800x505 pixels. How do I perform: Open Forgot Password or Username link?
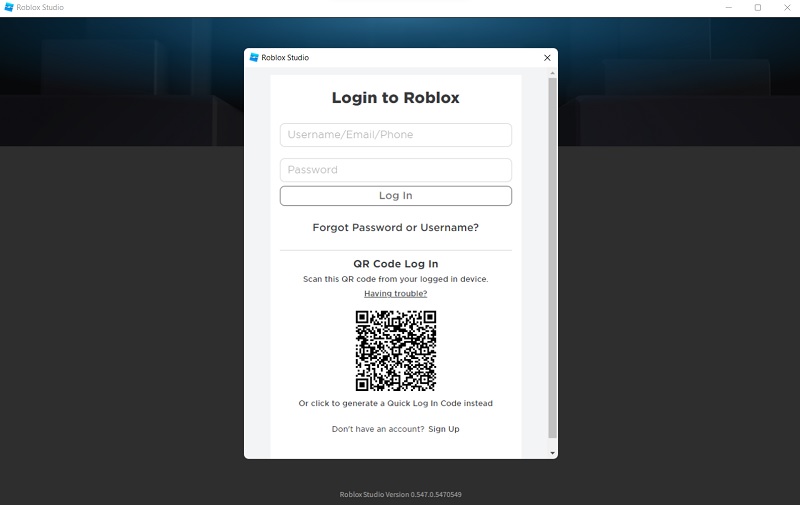point(395,228)
